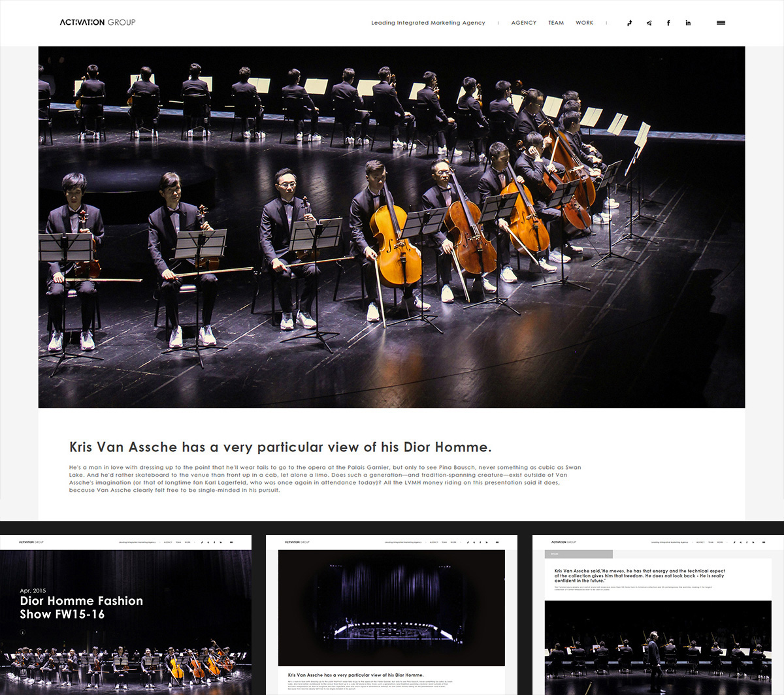Click the Dior Homme Fashion Show FW15-16 title
The image size is (784, 695).
pos(81,607)
